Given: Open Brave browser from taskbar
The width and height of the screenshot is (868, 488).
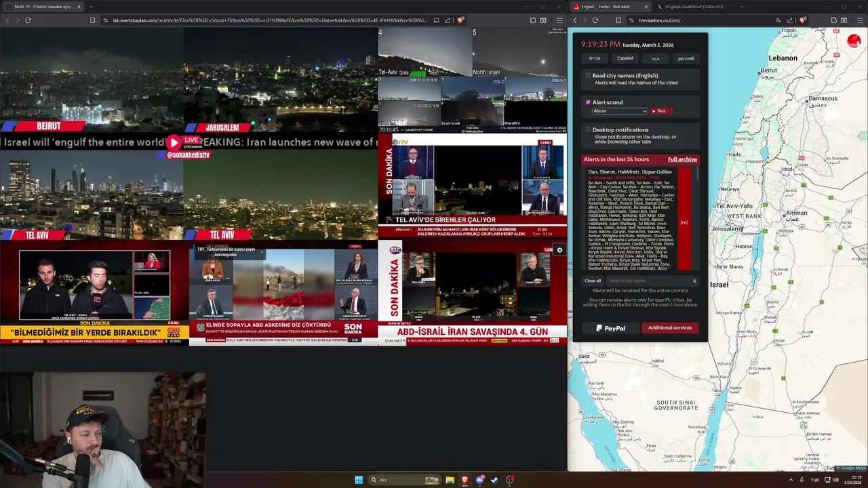Looking at the screenshot, I should (465, 480).
